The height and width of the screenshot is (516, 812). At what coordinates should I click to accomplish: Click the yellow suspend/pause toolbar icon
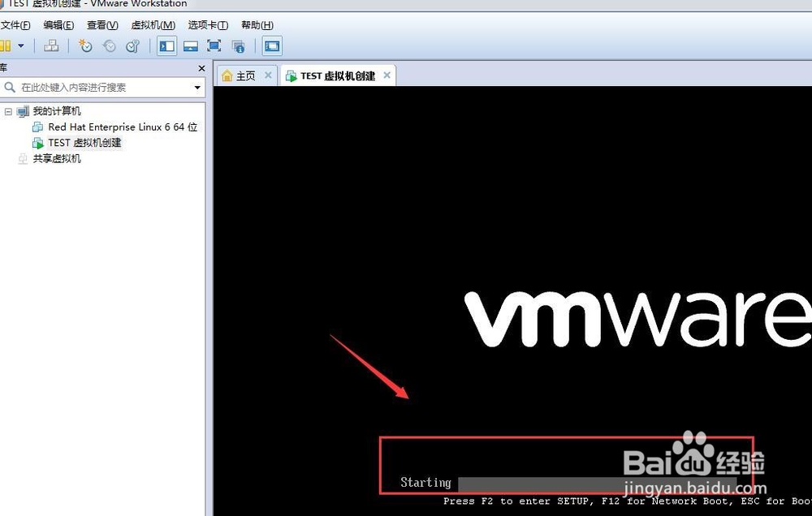point(5,46)
